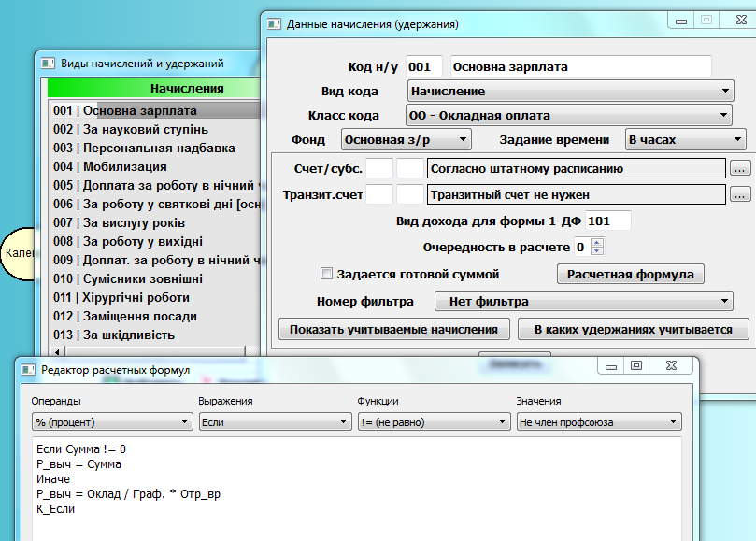Expand the Операнды dropdown in formula editor
This screenshot has height=541, width=756.
111,422
